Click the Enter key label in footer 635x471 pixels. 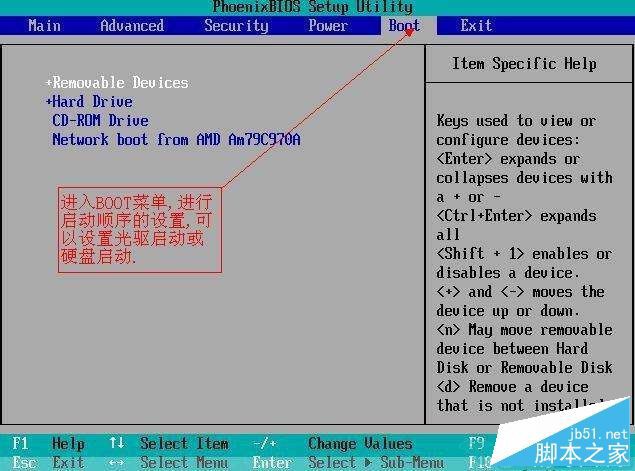[272, 462]
